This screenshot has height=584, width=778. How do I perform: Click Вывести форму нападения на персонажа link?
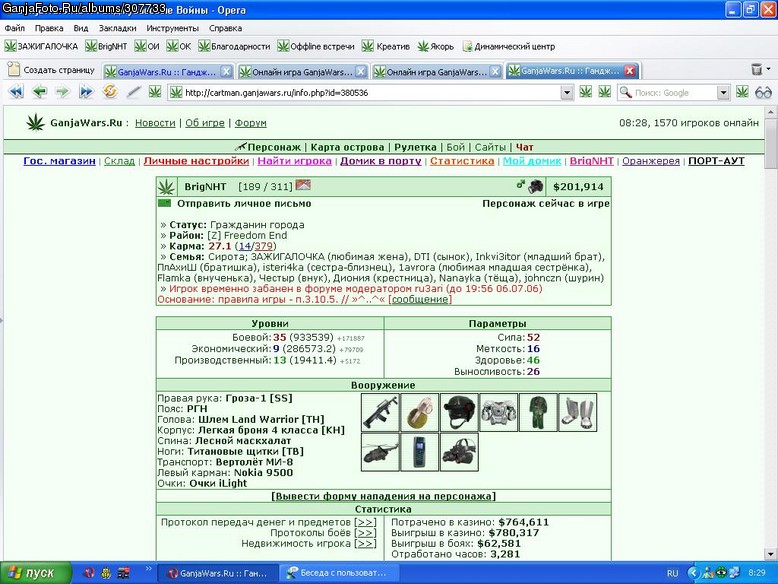383,496
